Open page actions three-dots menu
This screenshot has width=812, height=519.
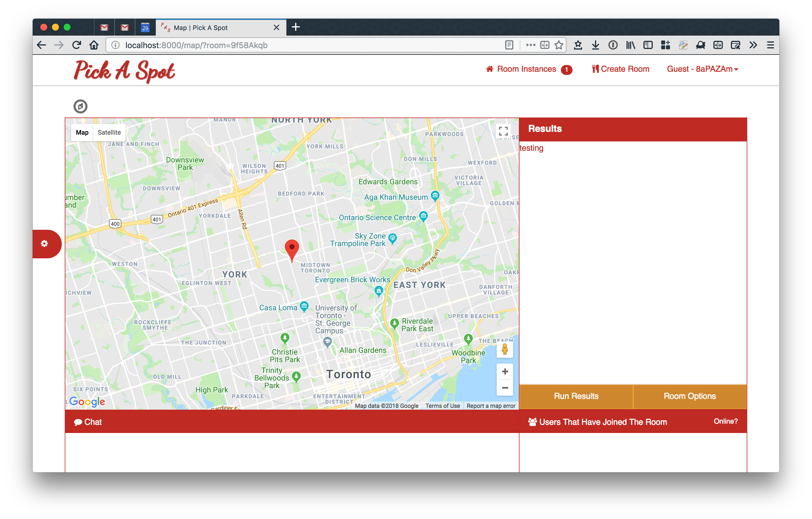click(530, 45)
